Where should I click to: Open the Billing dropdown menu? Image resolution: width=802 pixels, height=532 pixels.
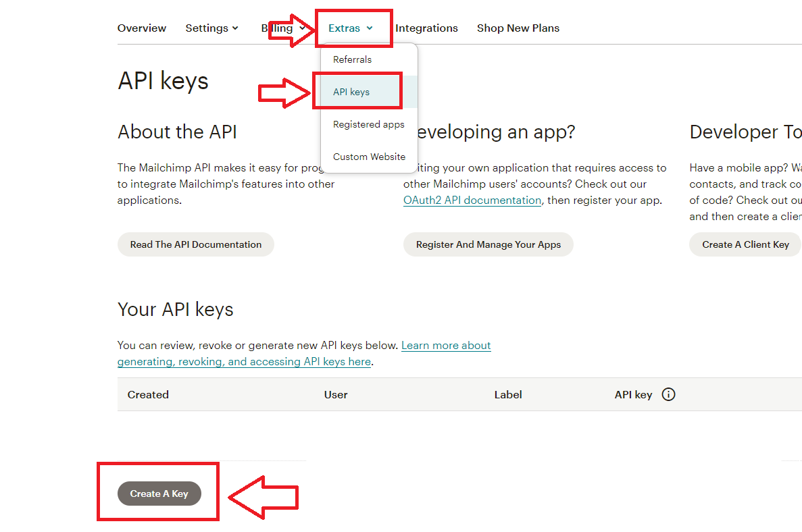(x=283, y=28)
